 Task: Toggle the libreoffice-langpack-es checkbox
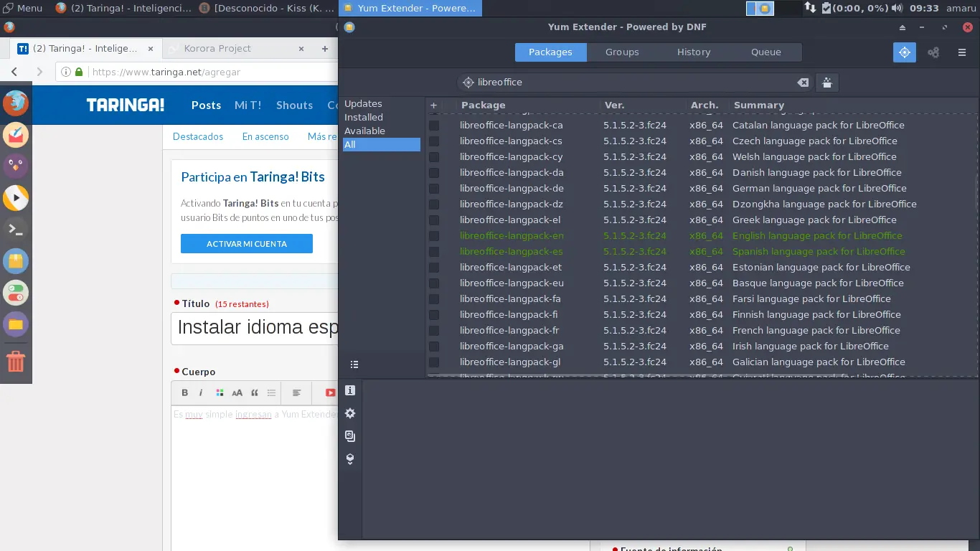click(434, 252)
